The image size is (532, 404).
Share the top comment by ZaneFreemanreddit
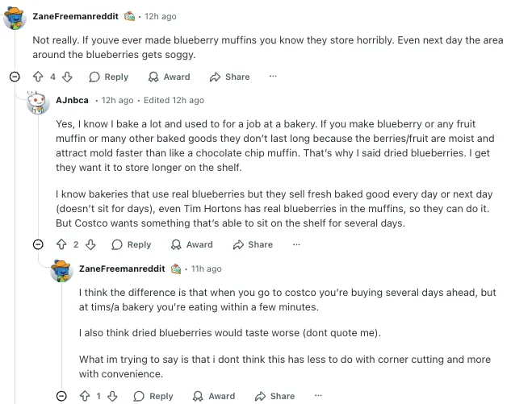229,77
